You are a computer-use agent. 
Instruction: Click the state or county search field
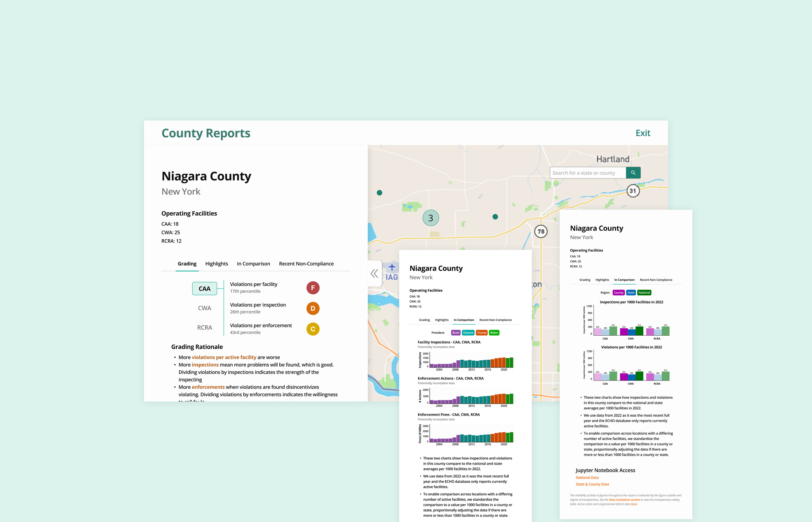coord(587,173)
